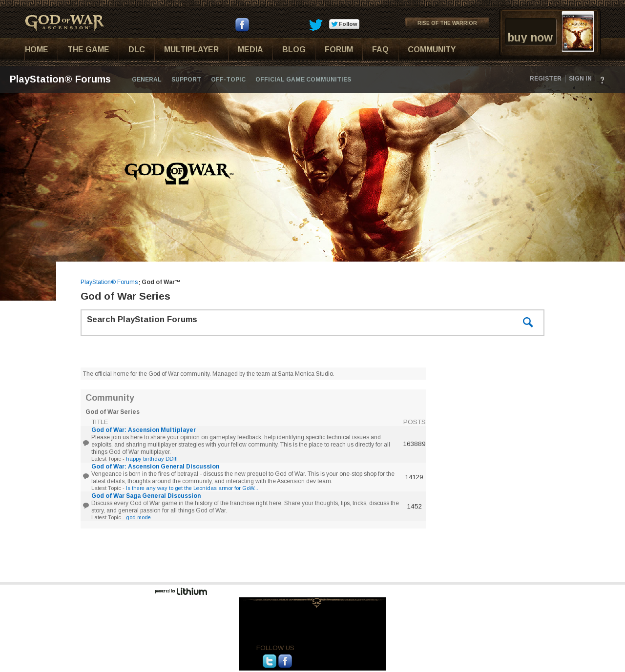Viewport: 625px width, 672px height.
Task: Open the FORUM nav item
Action: pos(339,50)
